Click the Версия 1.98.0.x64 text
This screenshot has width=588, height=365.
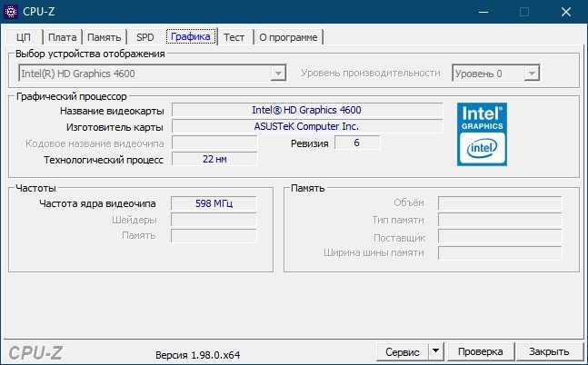(x=197, y=355)
